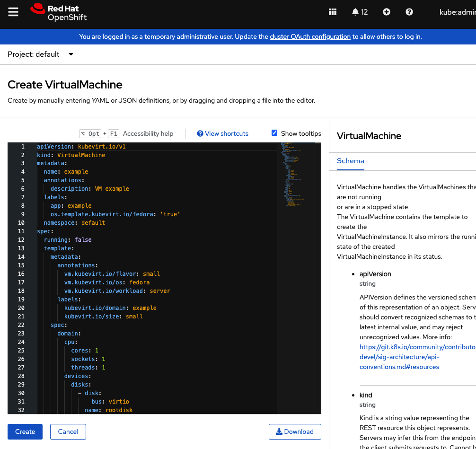Click line number 22 in the gutter
The width and height of the screenshot is (476, 449).
point(21,325)
